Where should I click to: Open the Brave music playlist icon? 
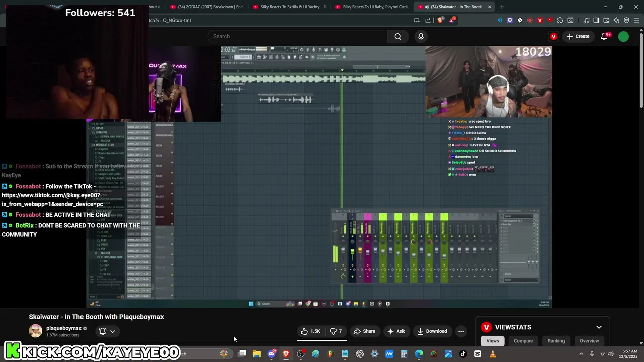pos(586,20)
